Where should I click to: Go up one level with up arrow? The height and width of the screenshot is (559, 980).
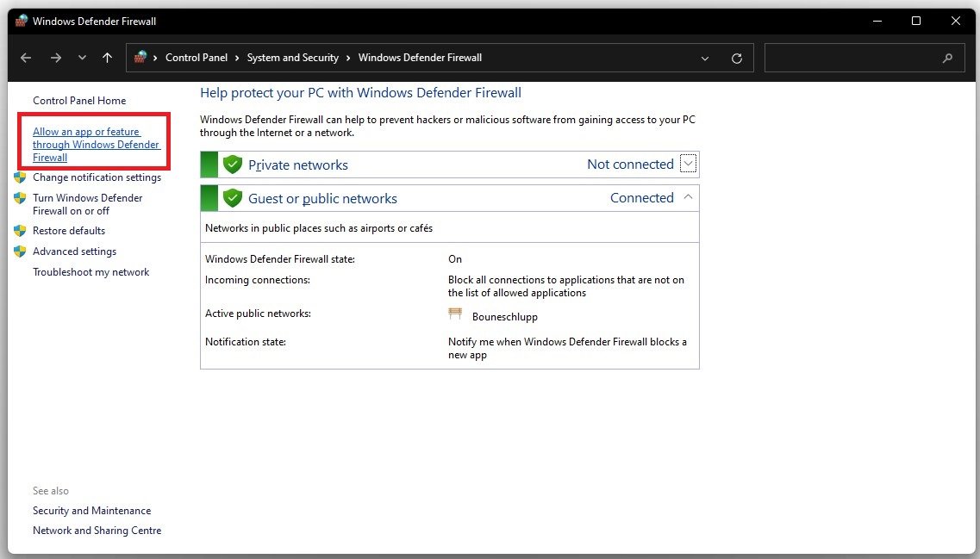tap(108, 58)
